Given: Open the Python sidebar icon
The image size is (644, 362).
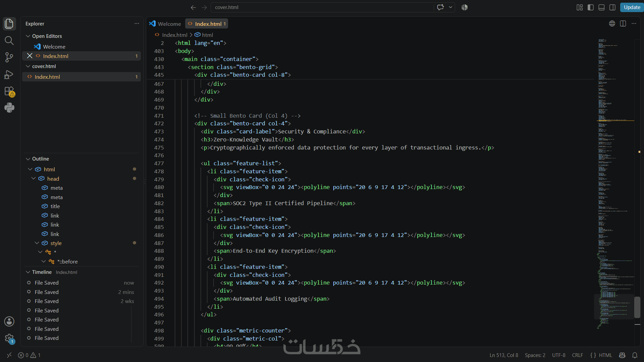Looking at the screenshot, I should (x=9, y=108).
